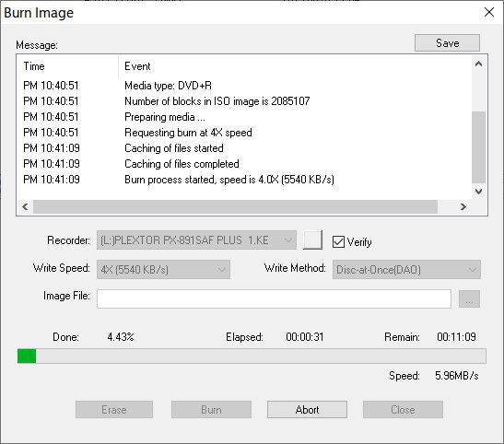The height and width of the screenshot is (444, 504).
Task: Open the Recorder drive dropdown
Action: (196, 240)
